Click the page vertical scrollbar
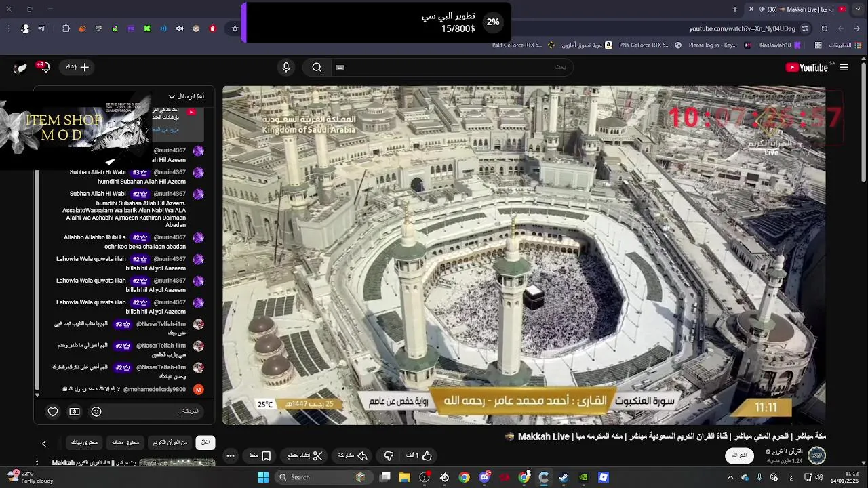The width and height of the screenshot is (868, 488). tap(863, 122)
